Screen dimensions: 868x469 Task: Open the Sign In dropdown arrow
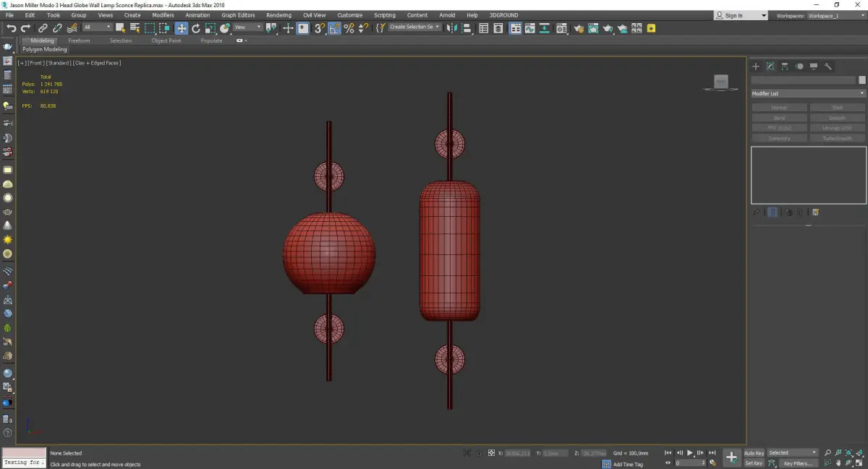764,15
